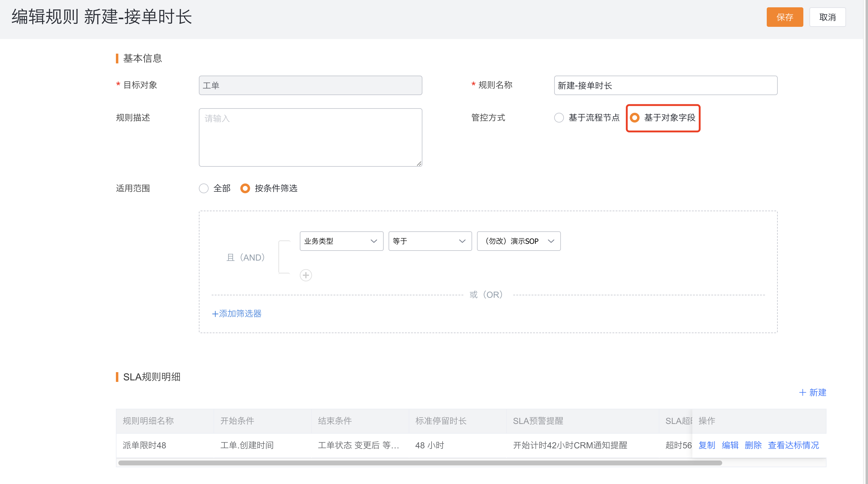868x484 pixels.
Task: Open the (勿改) 演示SOP value dropdown
Action: [518, 241]
